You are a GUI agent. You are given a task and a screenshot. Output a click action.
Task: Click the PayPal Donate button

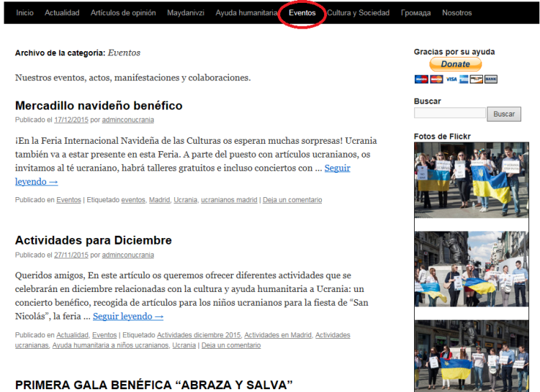click(x=455, y=64)
